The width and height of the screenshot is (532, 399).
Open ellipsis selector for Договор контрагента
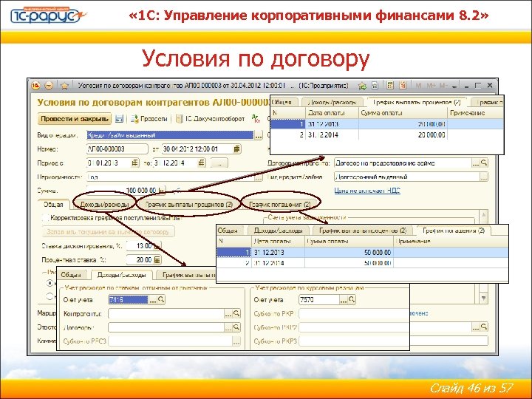pos(476,163)
